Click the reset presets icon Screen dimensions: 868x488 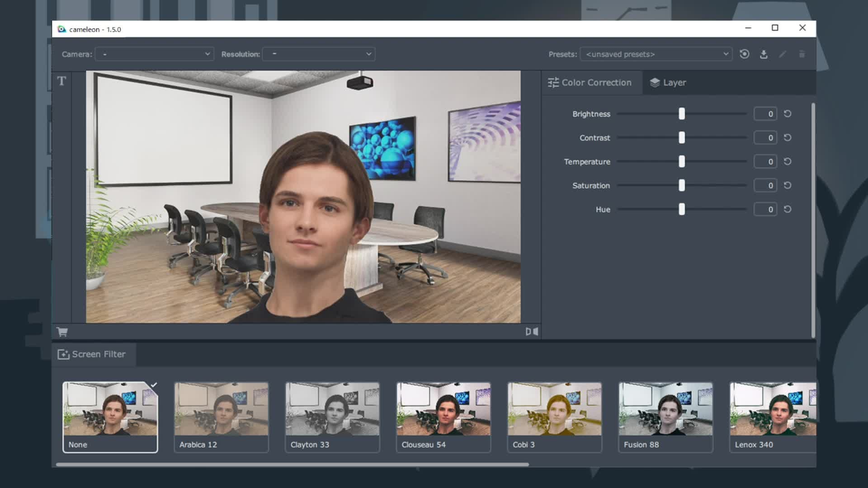(x=745, y=54)
